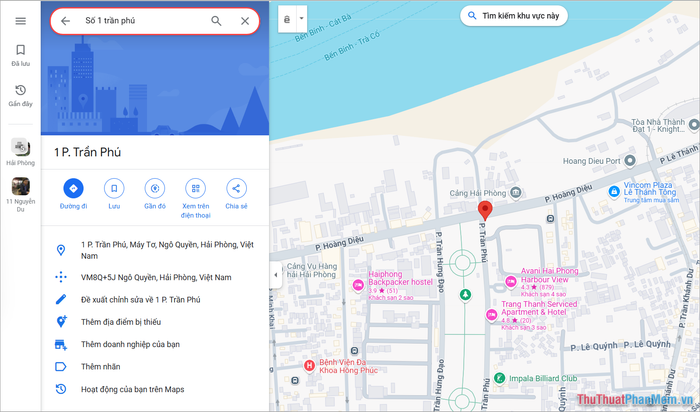Click the pencil edit icon
Screen dimensions: 700x412
[61, 300]
